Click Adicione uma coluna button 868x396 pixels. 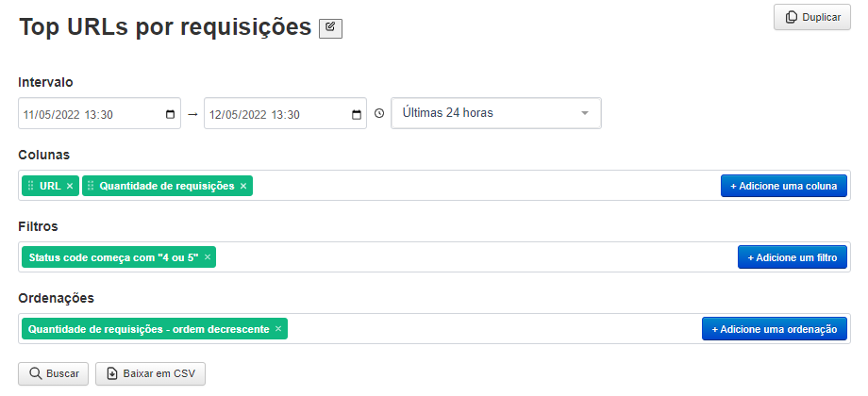[x=784, y=186]
